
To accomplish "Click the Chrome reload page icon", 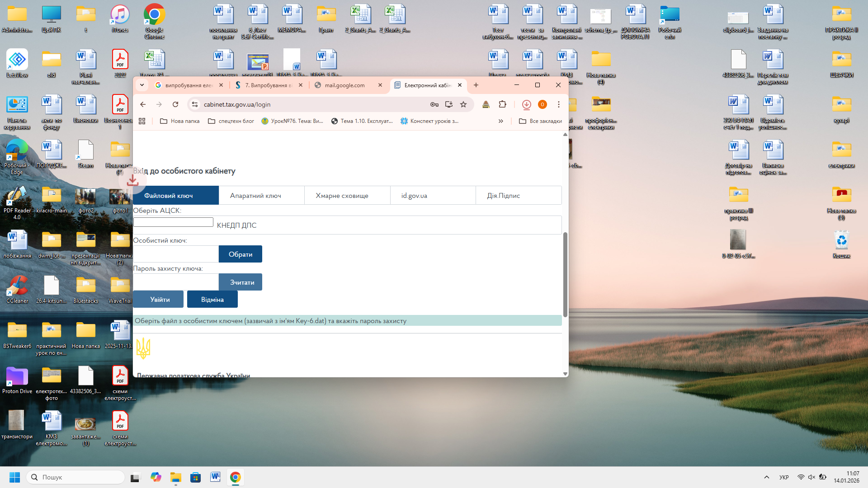I will pyautogui.click(x=175, y=104).
